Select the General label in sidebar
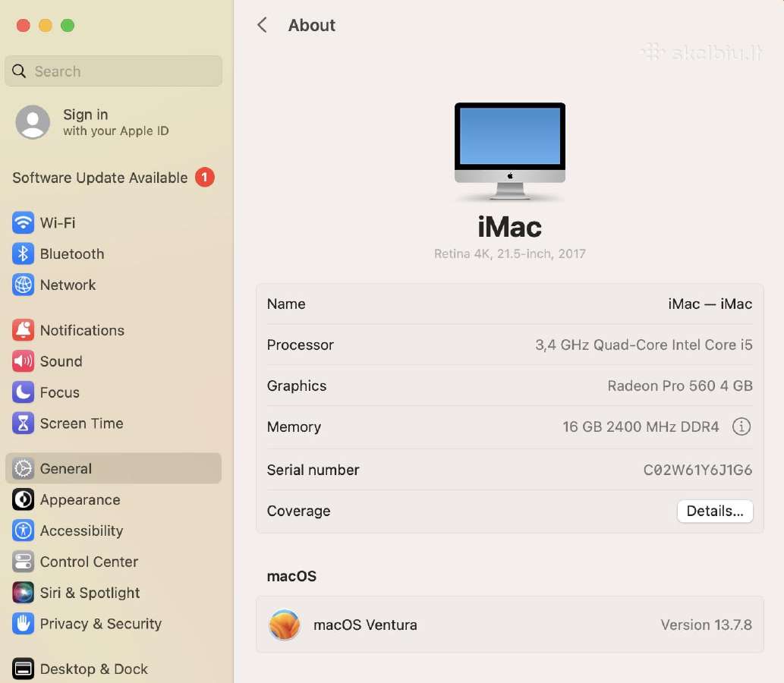 [65, 469]
